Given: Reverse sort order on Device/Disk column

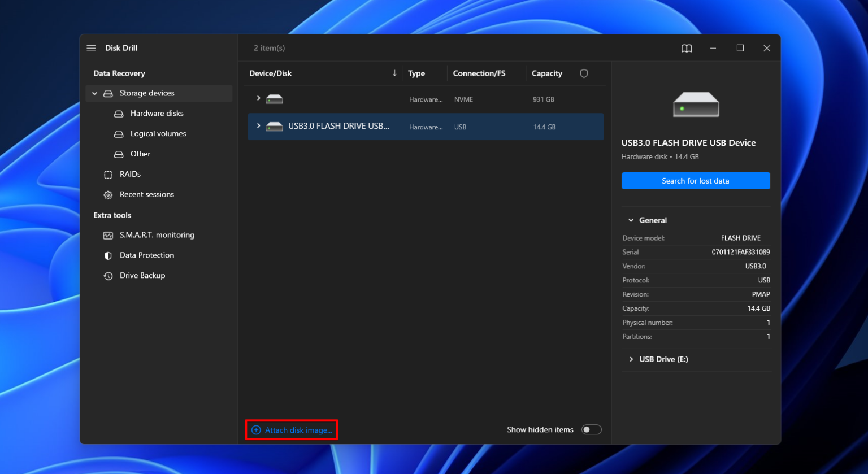Looking at the screenshot, I should tap(394, 73).
